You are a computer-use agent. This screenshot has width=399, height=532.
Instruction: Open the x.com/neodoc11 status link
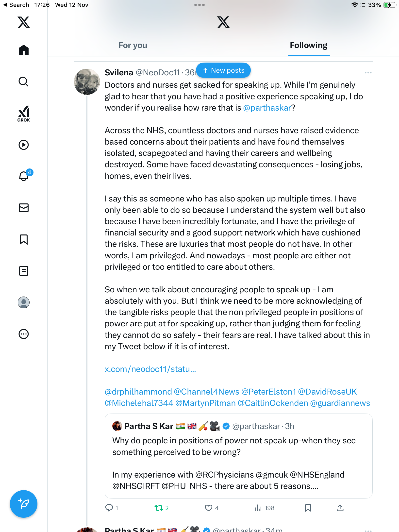click(150, 369)
